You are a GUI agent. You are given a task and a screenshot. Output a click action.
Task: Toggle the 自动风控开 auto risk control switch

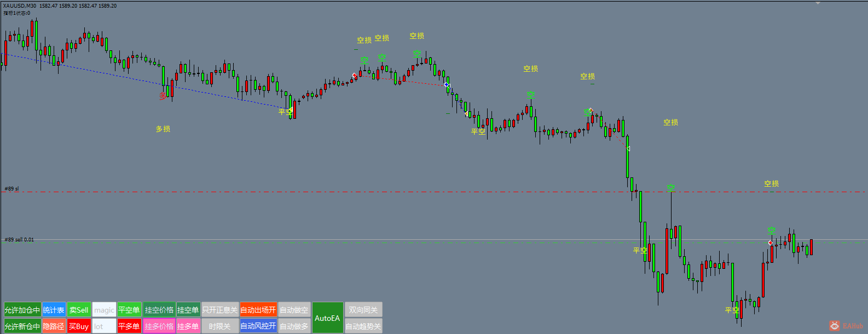(258, 326)
